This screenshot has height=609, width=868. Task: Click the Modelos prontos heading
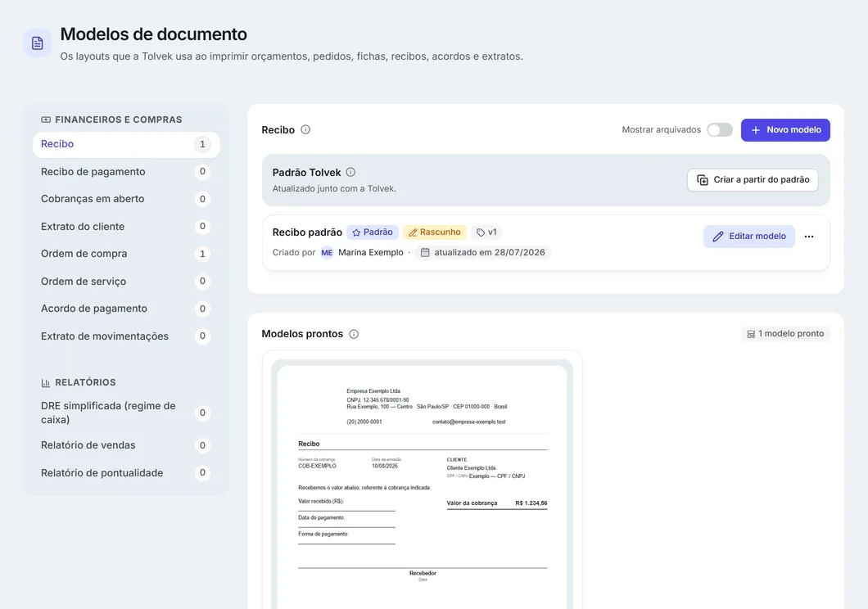click(302, 334)
